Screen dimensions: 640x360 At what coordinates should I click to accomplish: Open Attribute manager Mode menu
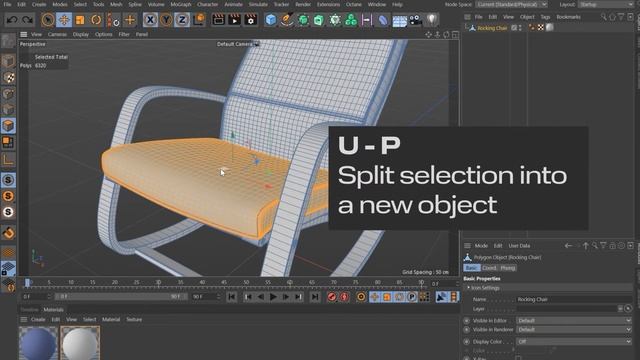(481, 246)
